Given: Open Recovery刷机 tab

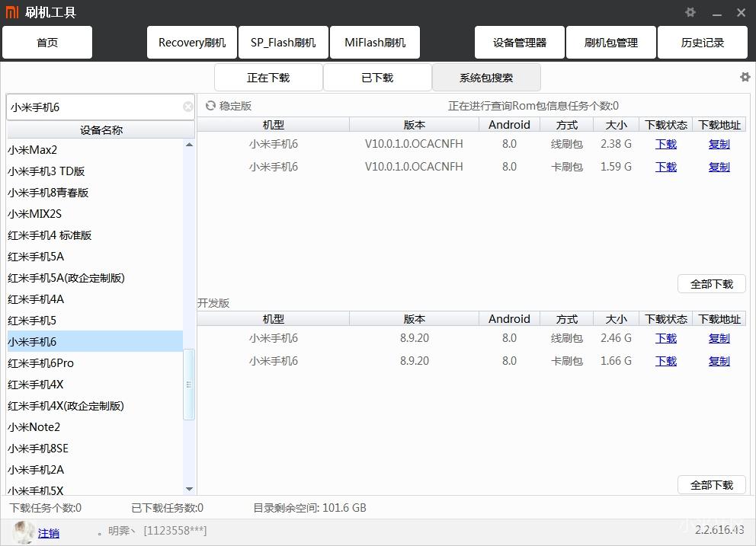Looking at the screenshot, I should (x=192, y=43).
